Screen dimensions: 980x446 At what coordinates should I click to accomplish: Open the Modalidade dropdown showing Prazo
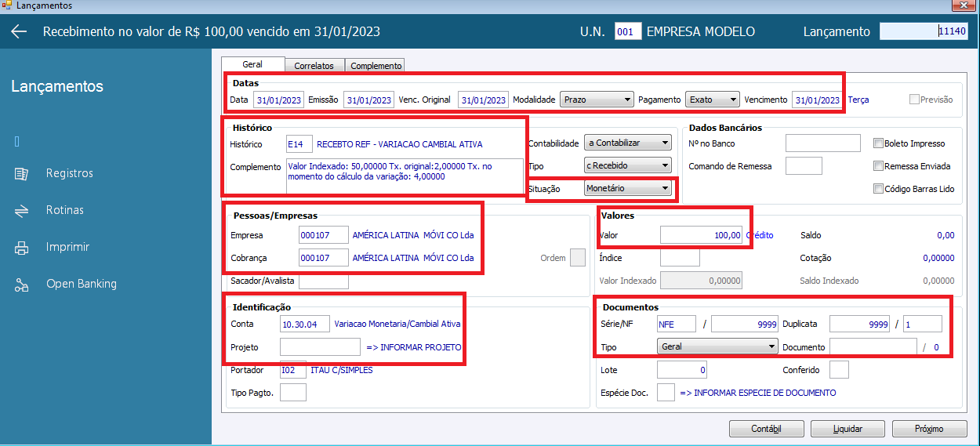coord(598,100)
